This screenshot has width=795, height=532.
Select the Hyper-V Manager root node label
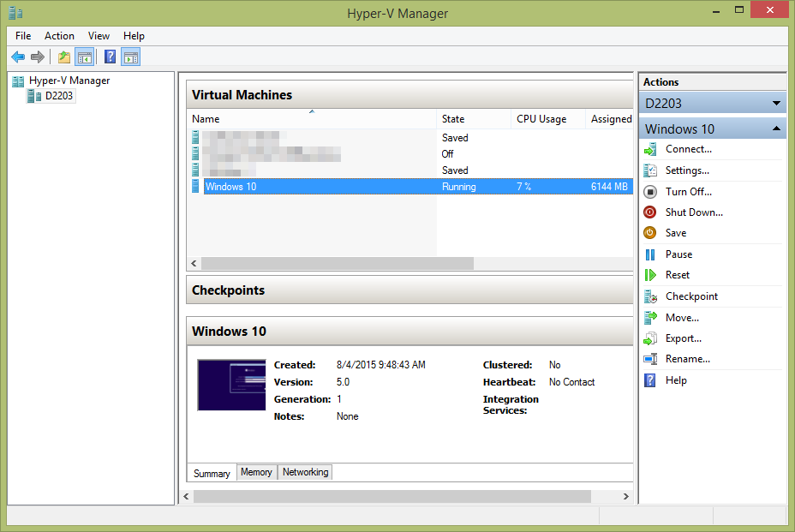point(69,81)
